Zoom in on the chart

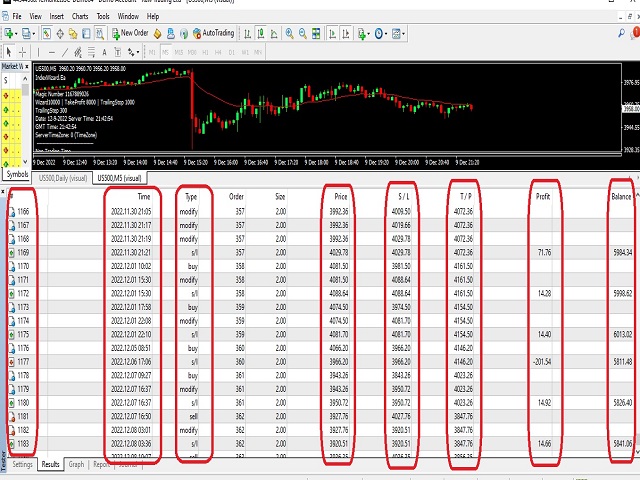click(289, 33)
